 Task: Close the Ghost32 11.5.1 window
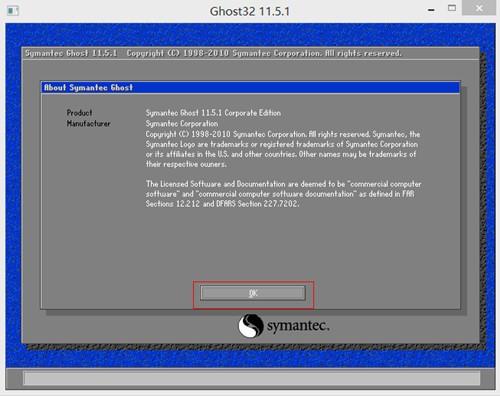(x=479, y=8)
